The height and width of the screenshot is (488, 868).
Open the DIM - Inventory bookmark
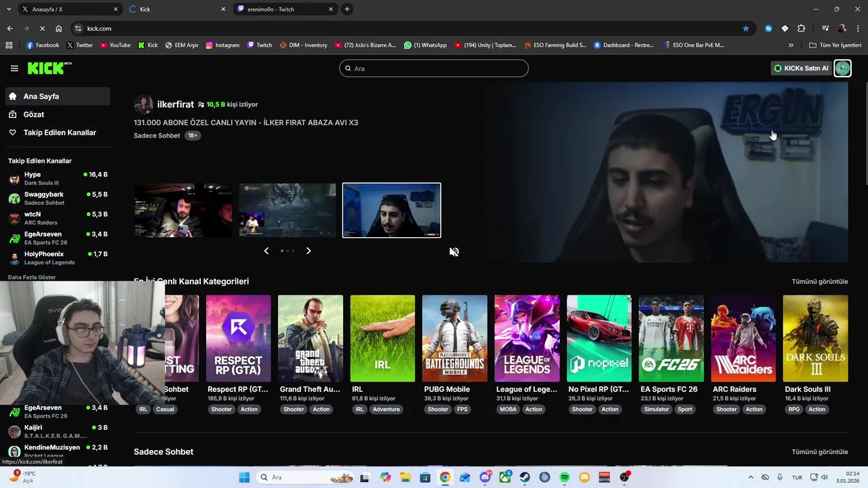303,45
